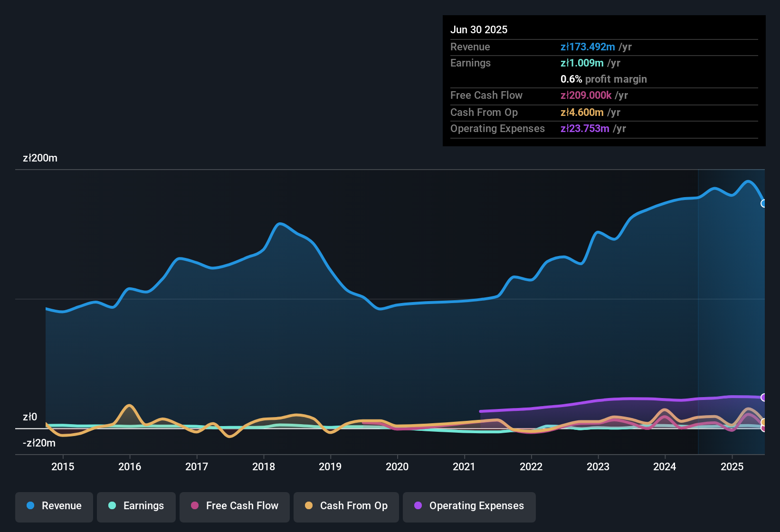Click the 2017 x-axis label
Viewport: 780px width, 532px height.
point(197,466)
